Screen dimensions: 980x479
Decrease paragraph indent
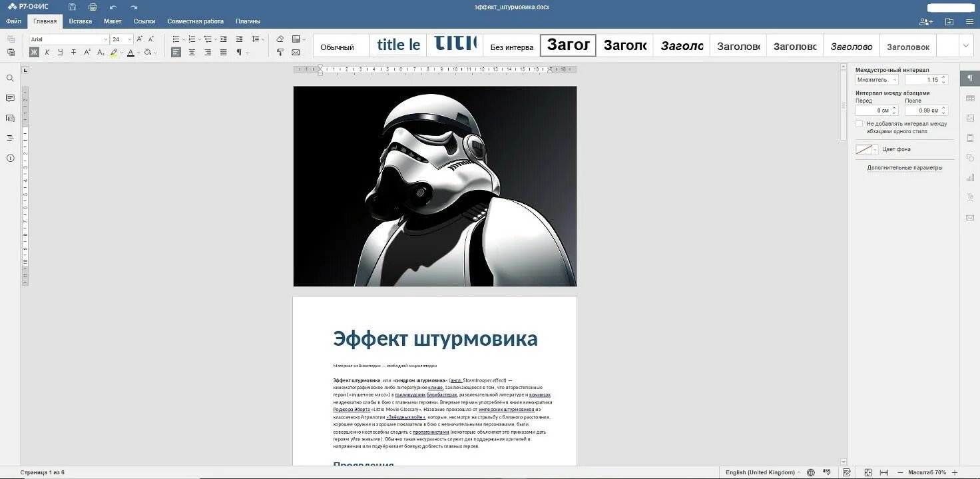click(223, 39)
